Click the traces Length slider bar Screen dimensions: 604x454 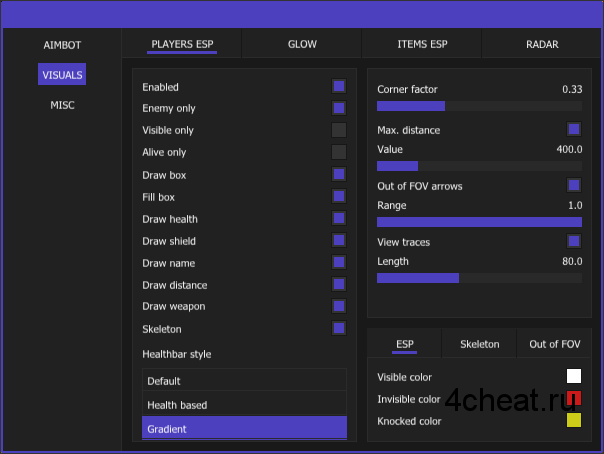coord(479,278)
